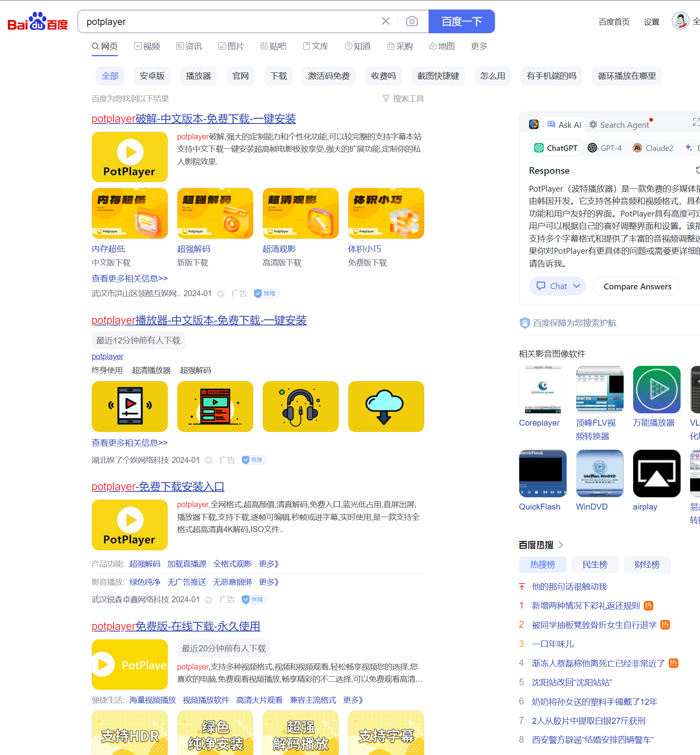
Task: Open 百度热搜 chevron arrow
Action: (x=561, y=545)
